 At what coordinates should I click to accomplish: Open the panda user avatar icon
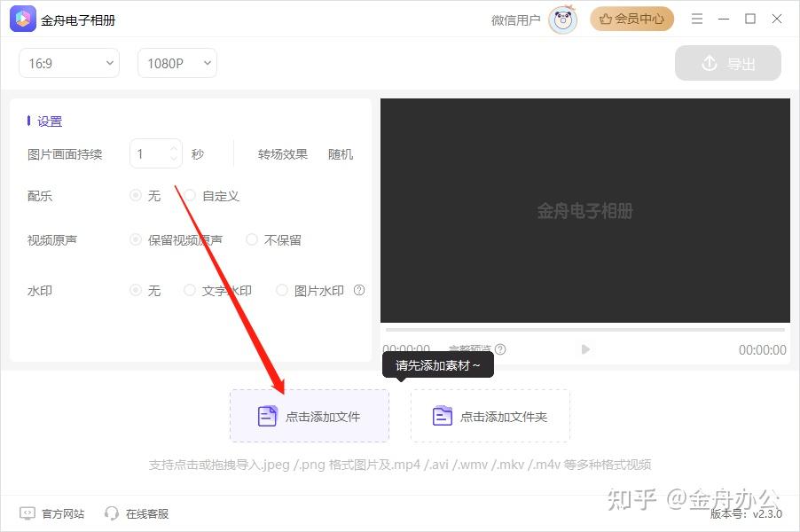(562, 19)
